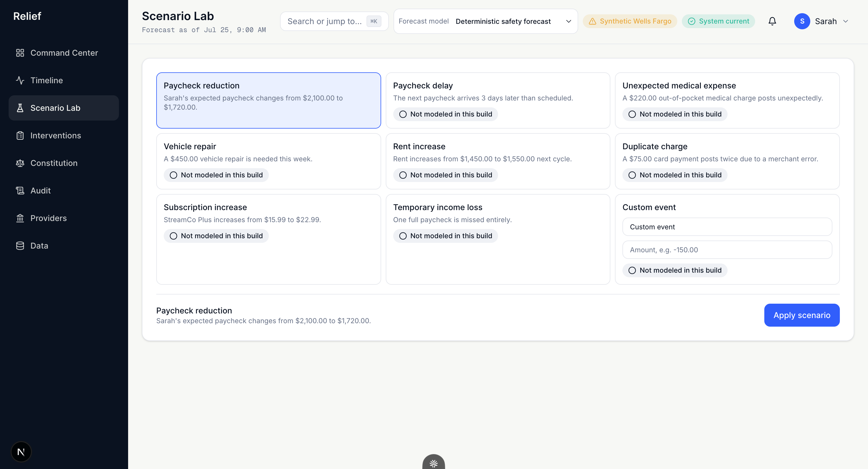Choose the Duplicate charge scenario card
Viewport: 868px width, 469px height.
[727, 161]
